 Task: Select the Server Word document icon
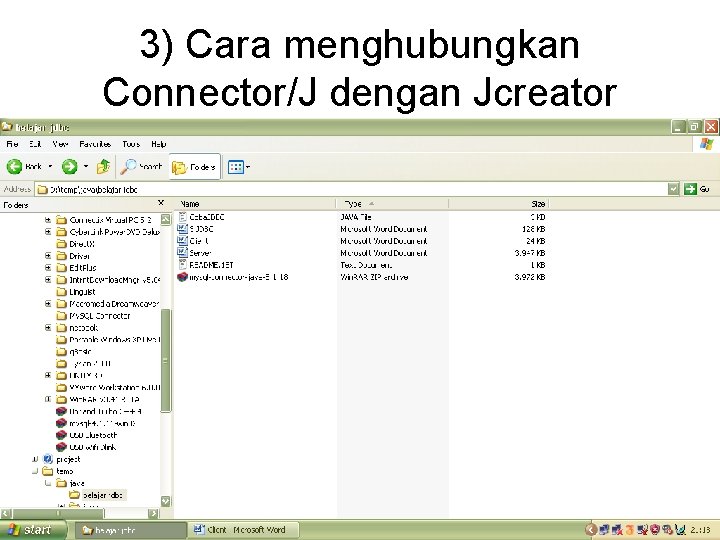coord(182,253)
